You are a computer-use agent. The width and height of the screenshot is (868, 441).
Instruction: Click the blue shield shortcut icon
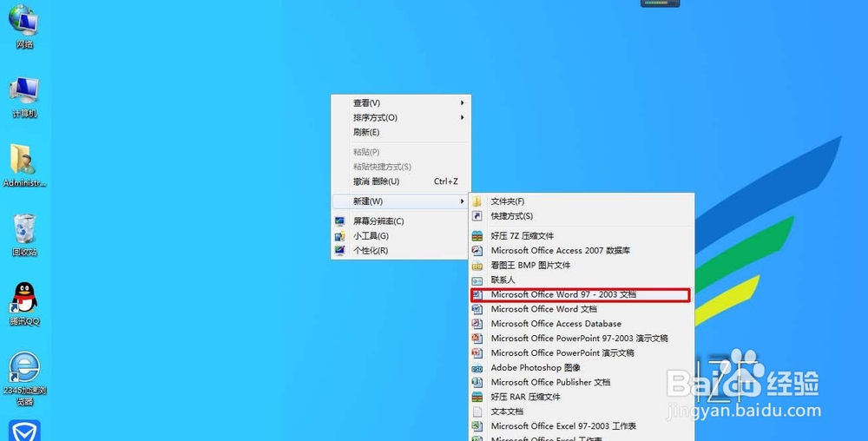(x=23, y=431)
